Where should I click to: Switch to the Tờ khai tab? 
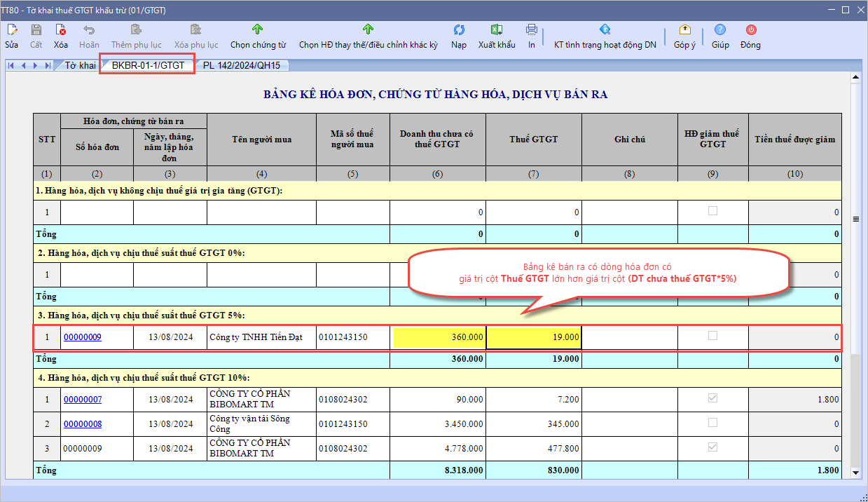pyautogui.click(x=81, y=65)
